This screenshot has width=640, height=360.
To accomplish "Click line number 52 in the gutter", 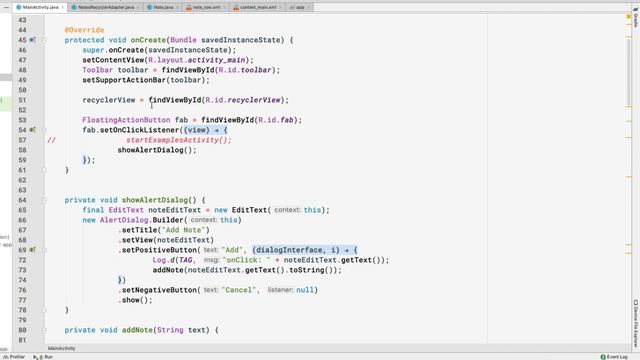I will click(x=22, y=110).
